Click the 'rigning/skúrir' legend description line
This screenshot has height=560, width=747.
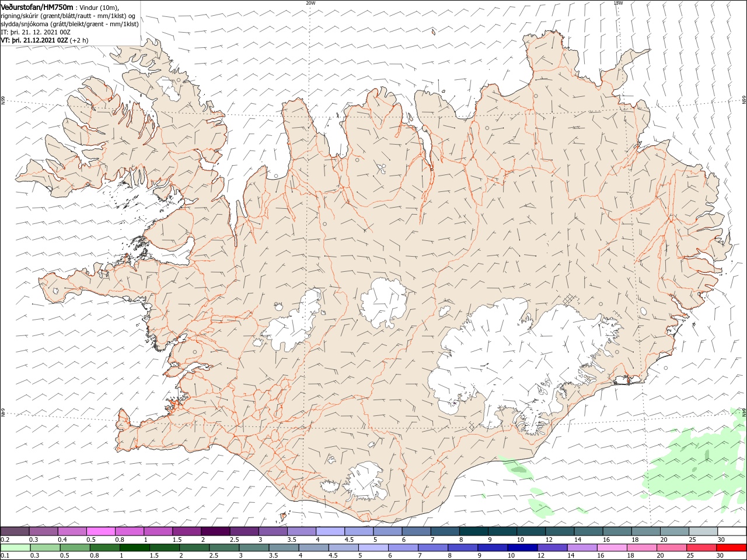click(68, 16)
